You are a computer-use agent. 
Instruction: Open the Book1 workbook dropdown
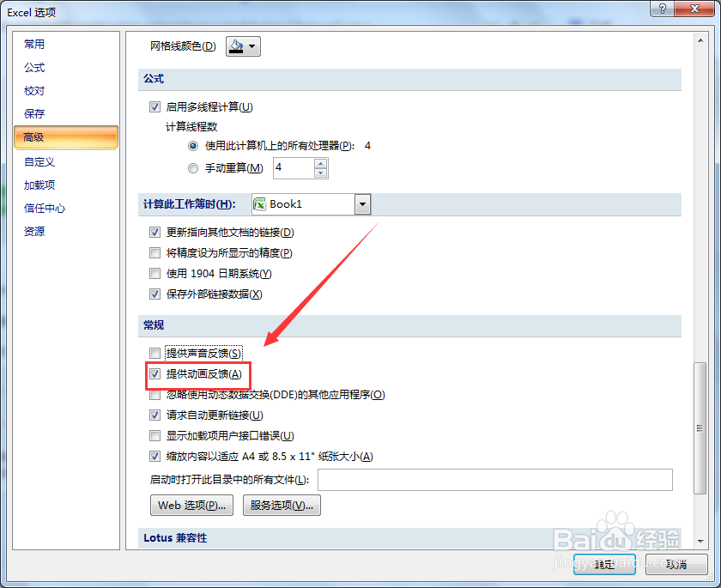(x=362, y=204)
